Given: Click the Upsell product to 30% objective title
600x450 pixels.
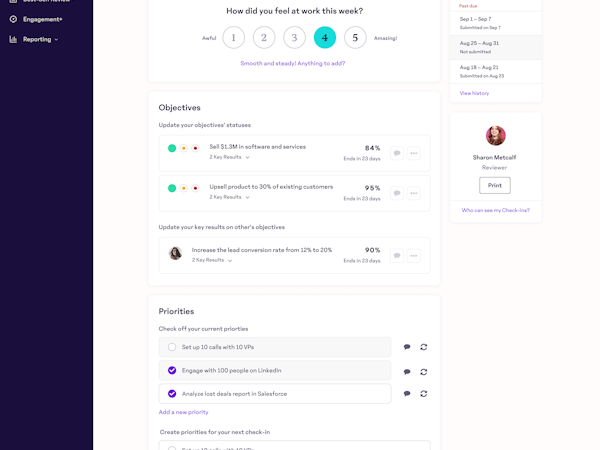Looking at the screenshot, I should pos(271,187).
